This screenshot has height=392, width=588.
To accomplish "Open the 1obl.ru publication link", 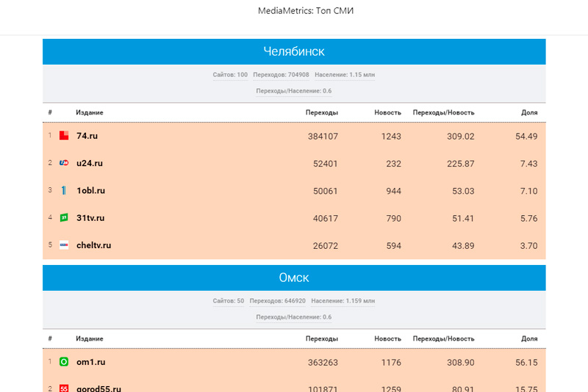I will [90, 190].
